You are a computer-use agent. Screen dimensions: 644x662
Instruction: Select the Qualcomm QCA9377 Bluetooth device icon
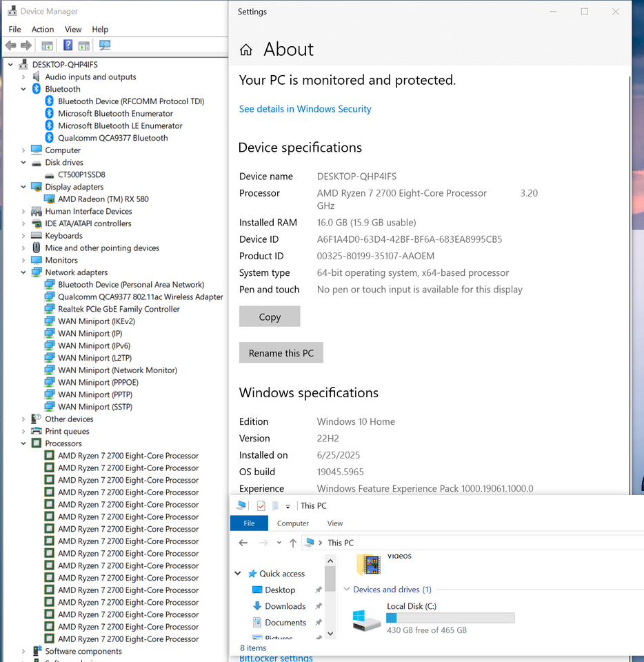point(48,137)
